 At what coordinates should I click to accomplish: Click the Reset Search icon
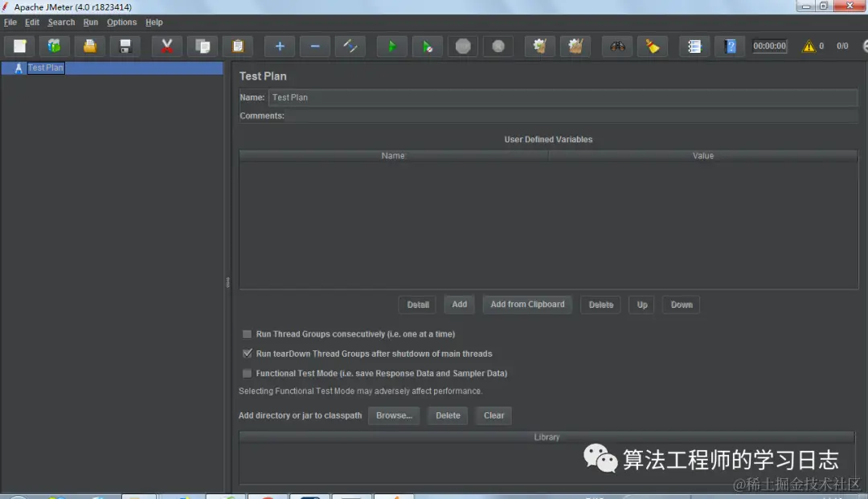653,47
